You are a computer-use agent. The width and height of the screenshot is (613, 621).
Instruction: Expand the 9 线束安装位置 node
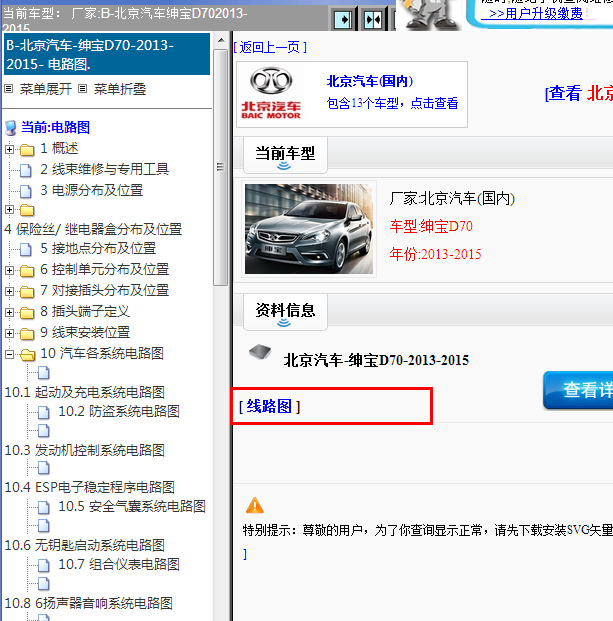(x=10, y=333)
